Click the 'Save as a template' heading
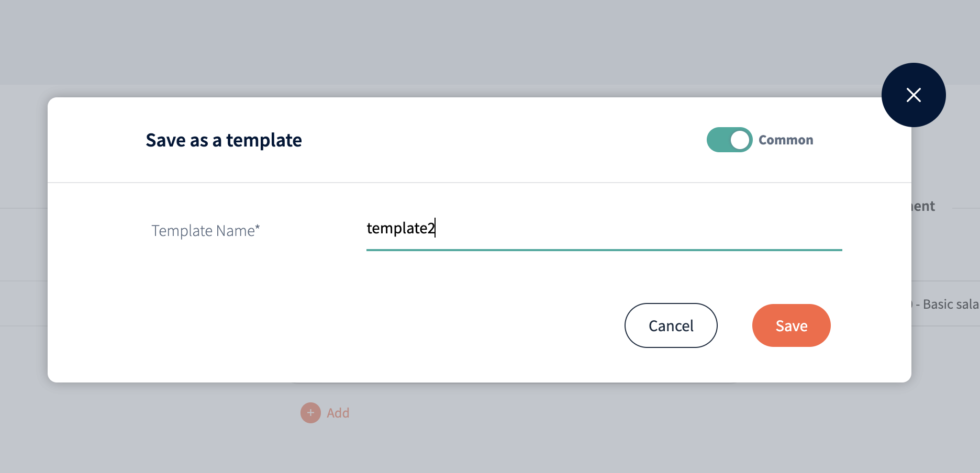 pyautogui.click(x=224, y=140)
